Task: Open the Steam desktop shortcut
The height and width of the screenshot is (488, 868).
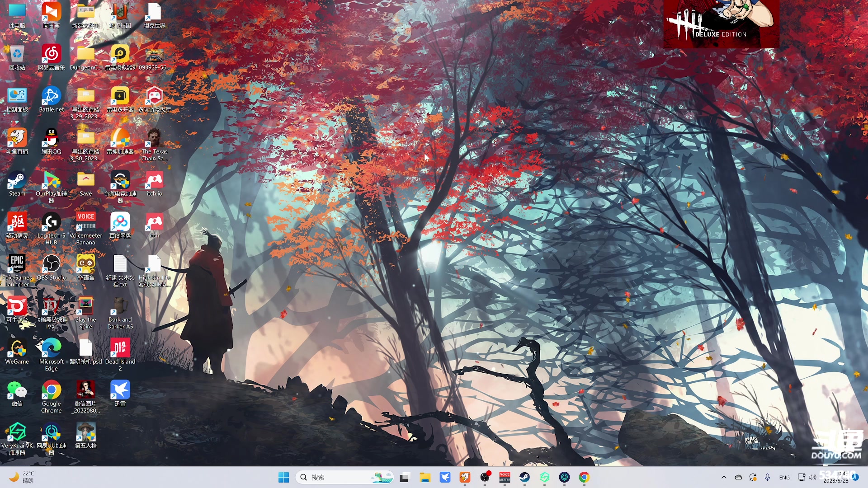Action: tap(17, 184)
